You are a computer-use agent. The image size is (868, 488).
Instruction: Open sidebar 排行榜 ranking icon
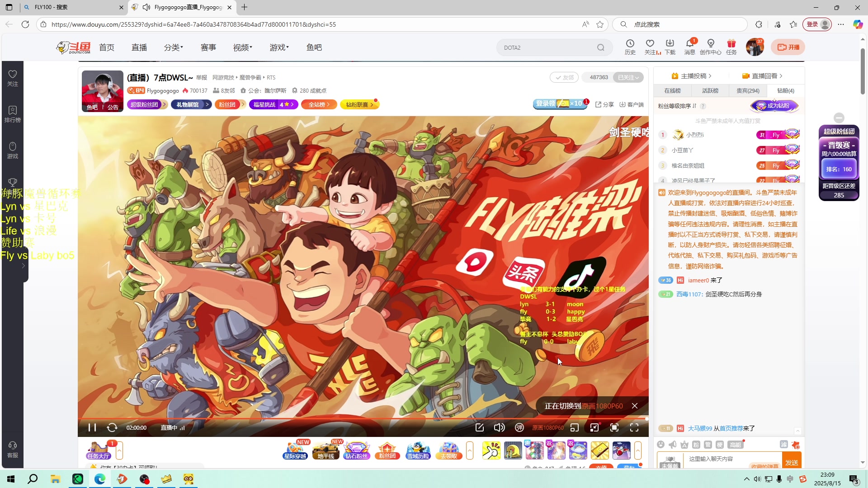point(13,114)
